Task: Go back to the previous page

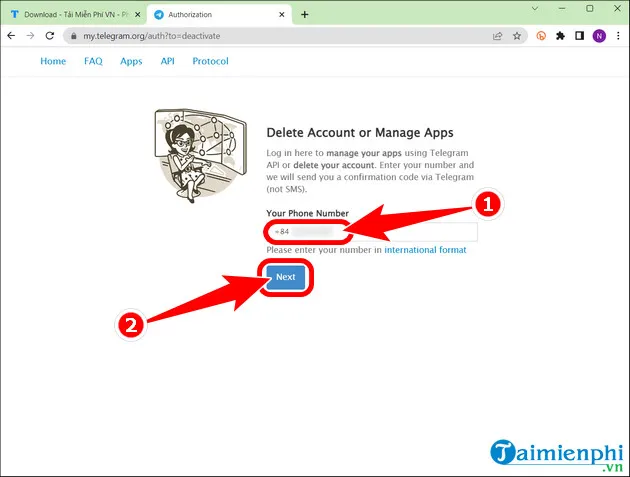Action: coord(11,36)
